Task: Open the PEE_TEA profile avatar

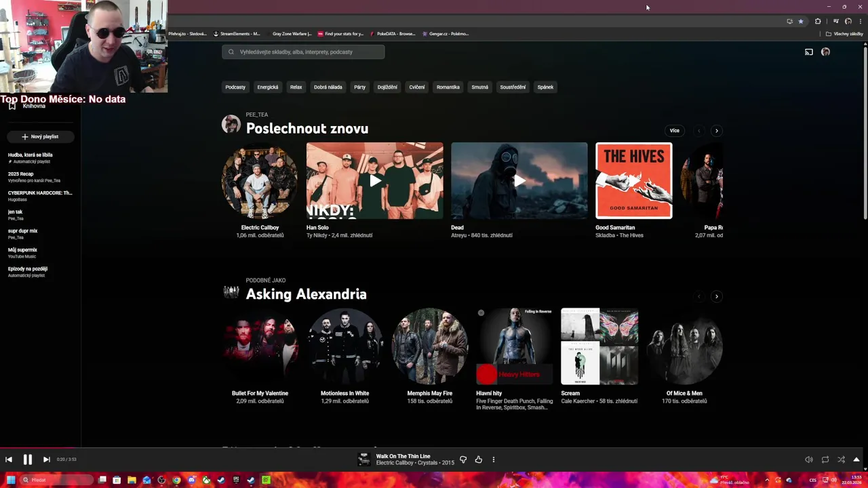Action: pos(231,124)
